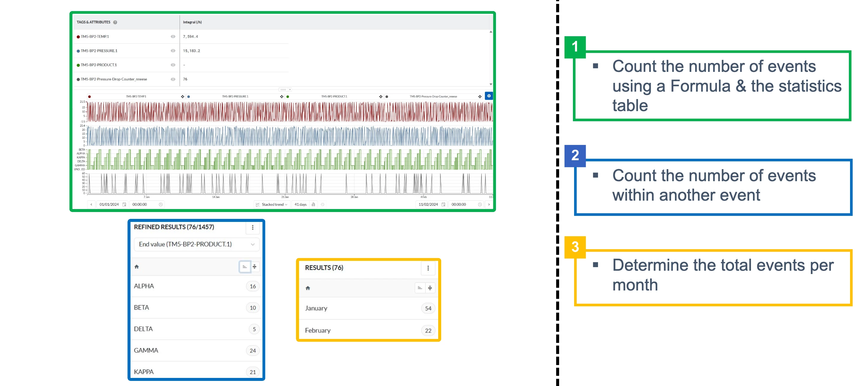Click the green color dot of TM5-BP2-PRODUCT.1
This screenshot has width=868, height=386.
point(78,65)
